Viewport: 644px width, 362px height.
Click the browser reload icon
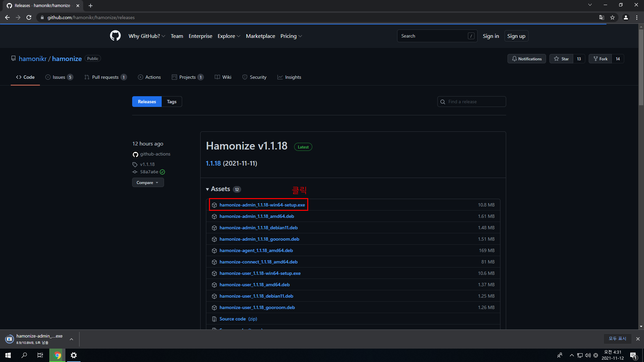tap(29, 17)
